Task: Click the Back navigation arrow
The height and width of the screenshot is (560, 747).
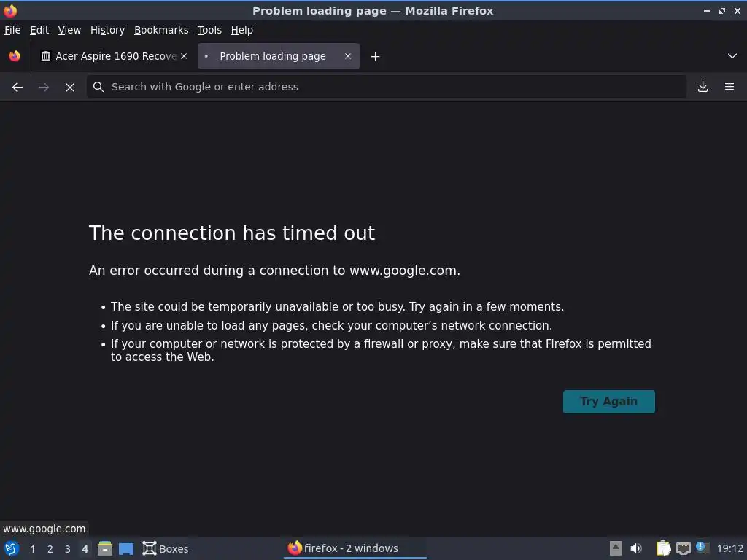Action: point(18,87)
